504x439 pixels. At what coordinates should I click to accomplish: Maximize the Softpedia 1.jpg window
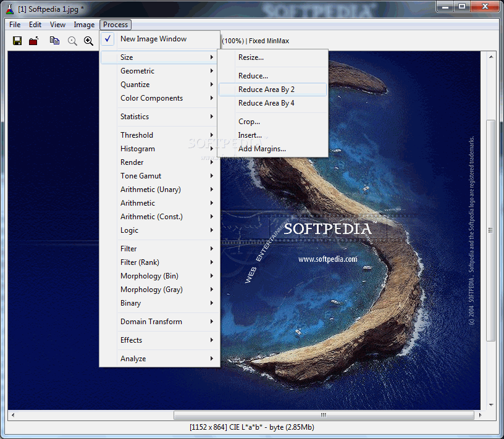pyautogui.click(x=462, y=6)
